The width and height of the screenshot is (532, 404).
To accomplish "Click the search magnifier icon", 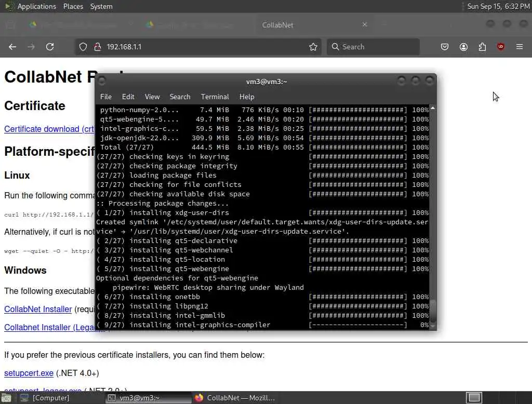I will click(335, 47).
